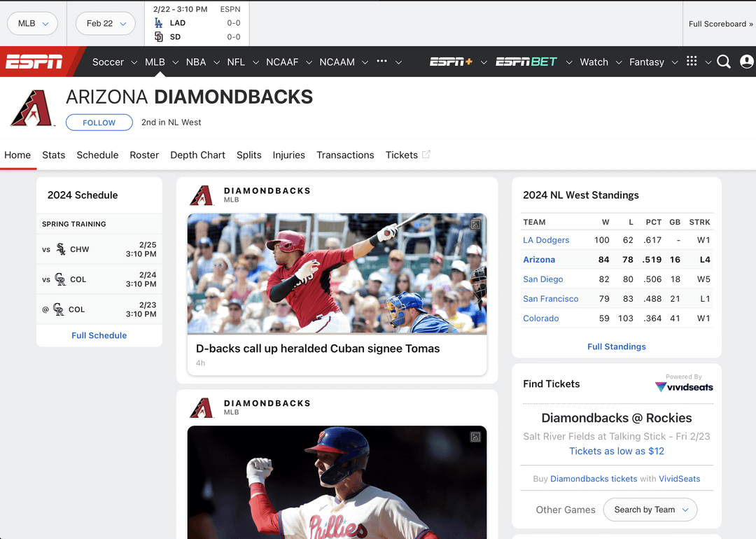The image size is (756, 539).
Task: Expand the Search by Team dropdown
Action: click(x=650, y=510)
